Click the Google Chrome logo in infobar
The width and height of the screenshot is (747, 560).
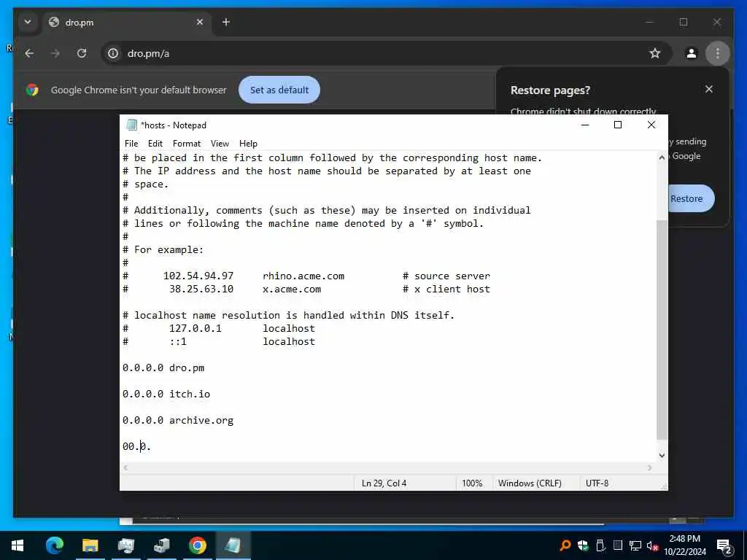click(x=32, y=90)
